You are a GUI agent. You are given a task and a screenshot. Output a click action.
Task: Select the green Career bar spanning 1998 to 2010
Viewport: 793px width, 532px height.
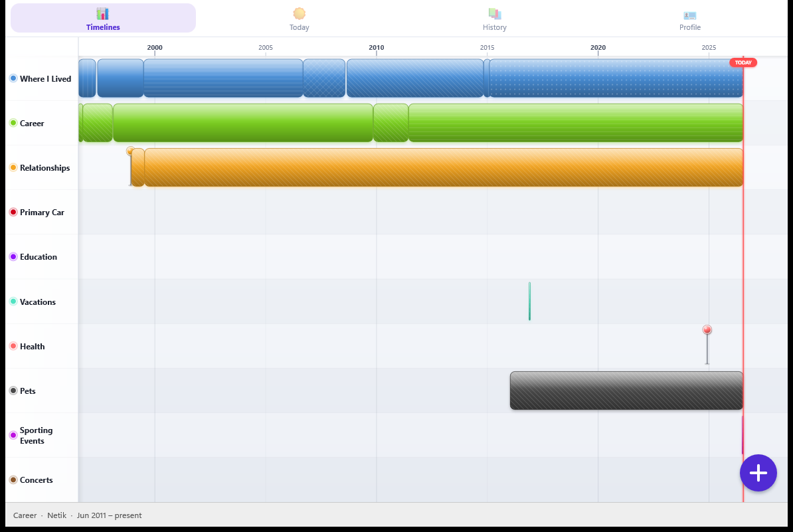coord(243,123)
